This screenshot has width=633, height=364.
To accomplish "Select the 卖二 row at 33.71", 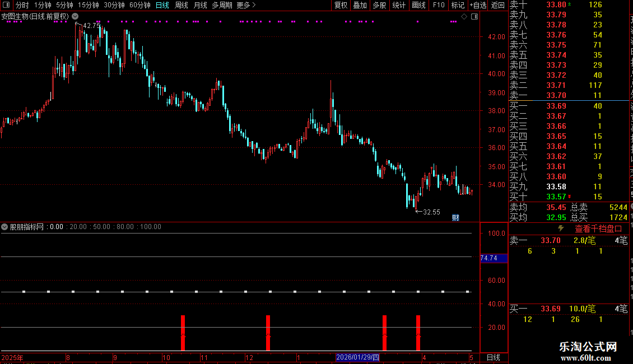I will [x=569, y=86].
